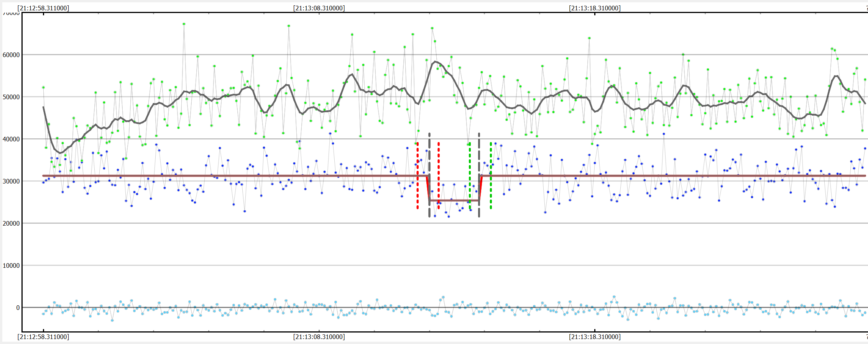Viewport: 868px width, 344px height.
Task: Select the bottom 21:13:08.310000 axis label
Action: [x=319, y=337]
